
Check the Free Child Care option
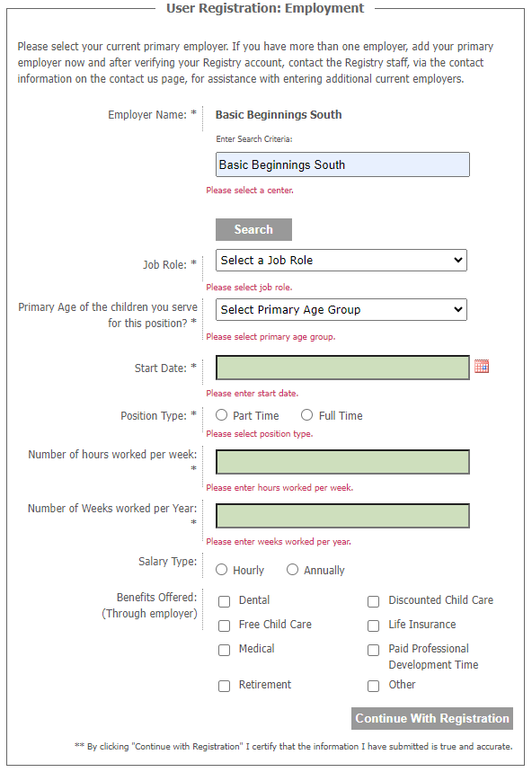(224, 626)
